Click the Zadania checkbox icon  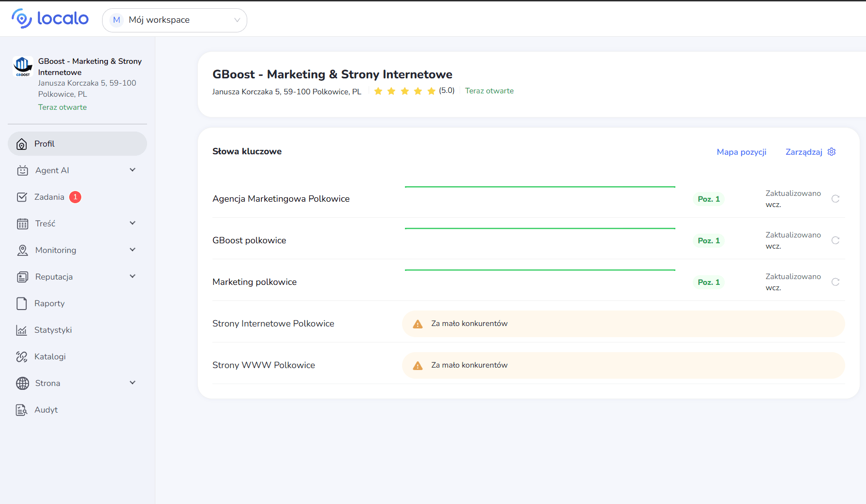coord(22,197)
